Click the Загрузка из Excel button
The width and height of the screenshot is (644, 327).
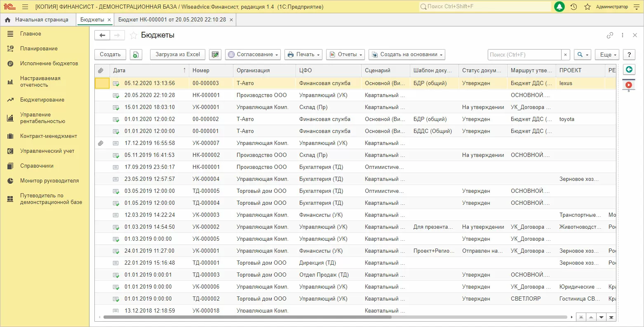coord(178,54)
